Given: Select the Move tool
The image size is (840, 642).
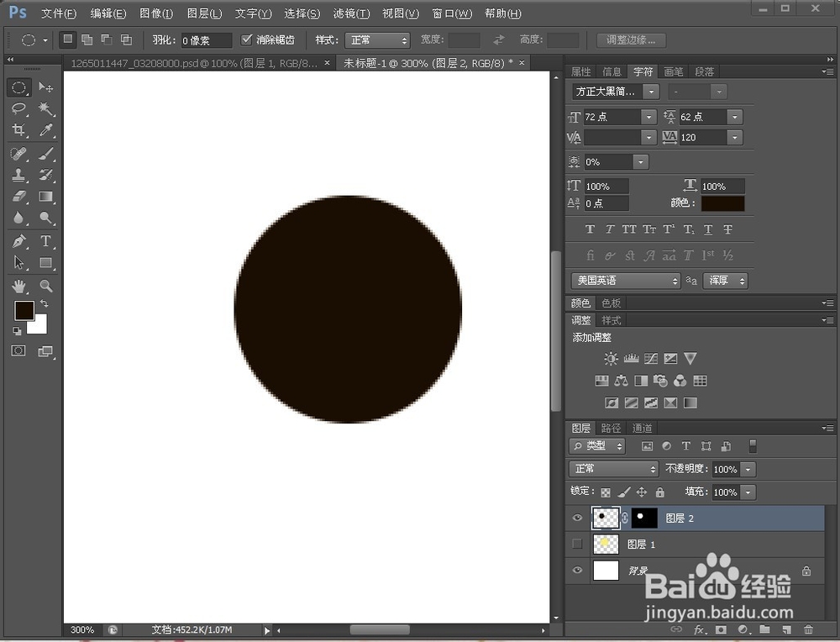Looking at the screenshot, I should tap(46, 87).
